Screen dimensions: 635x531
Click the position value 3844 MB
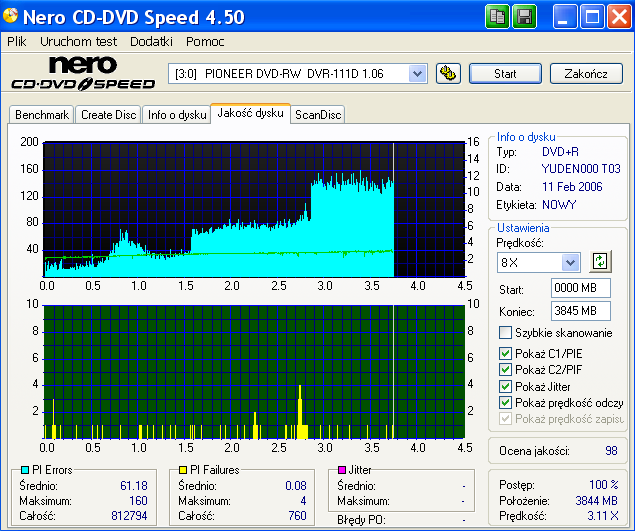coord(597,501)
